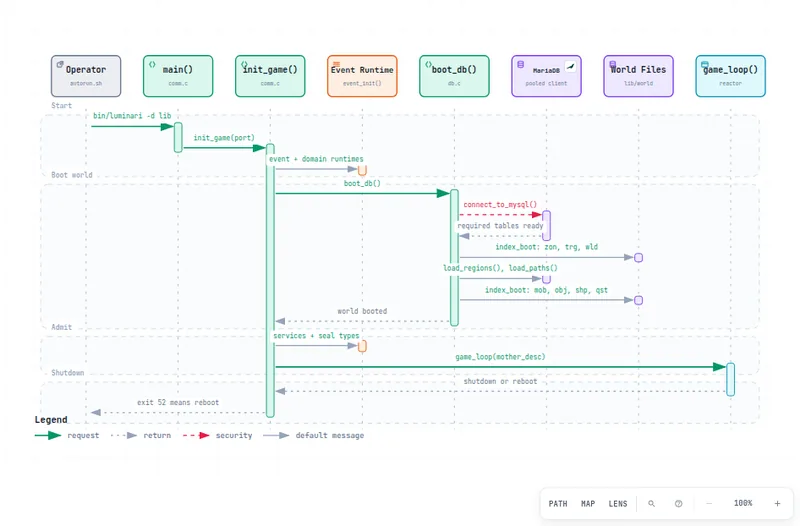Click the 'Boot world' phase label

pyautogui.click(x=72, y=175)
